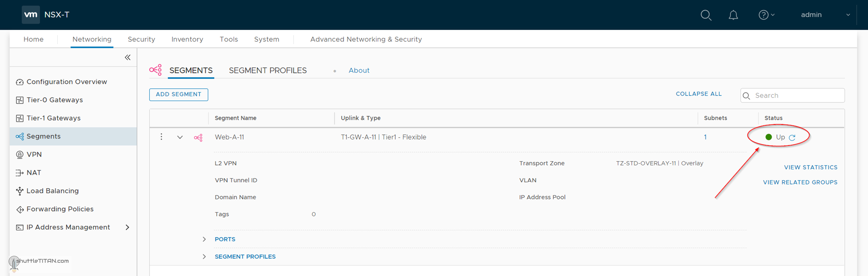Open the notifications bell

(733, 15)
